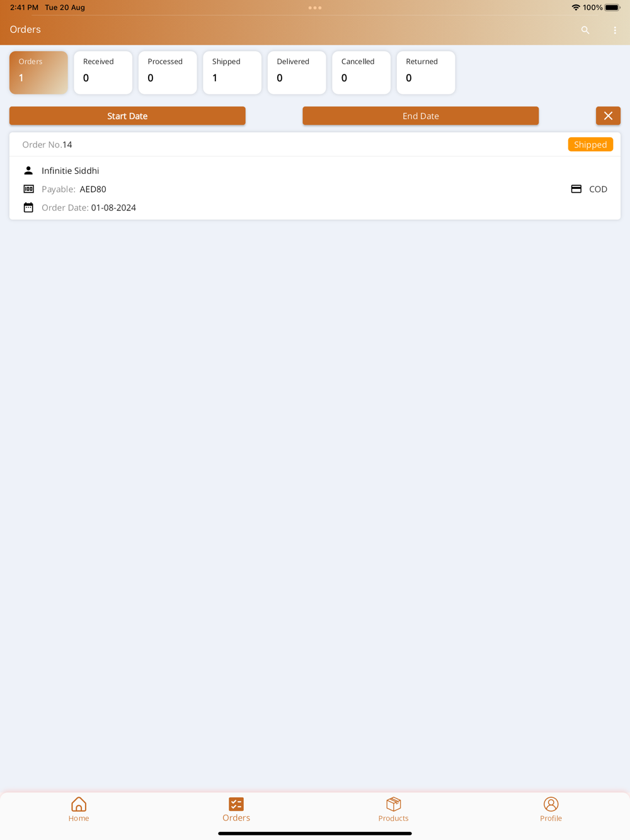This screenshot has width=630, height=840.
Task: Filter by Shipped orders card
Action: click(232, 72)
